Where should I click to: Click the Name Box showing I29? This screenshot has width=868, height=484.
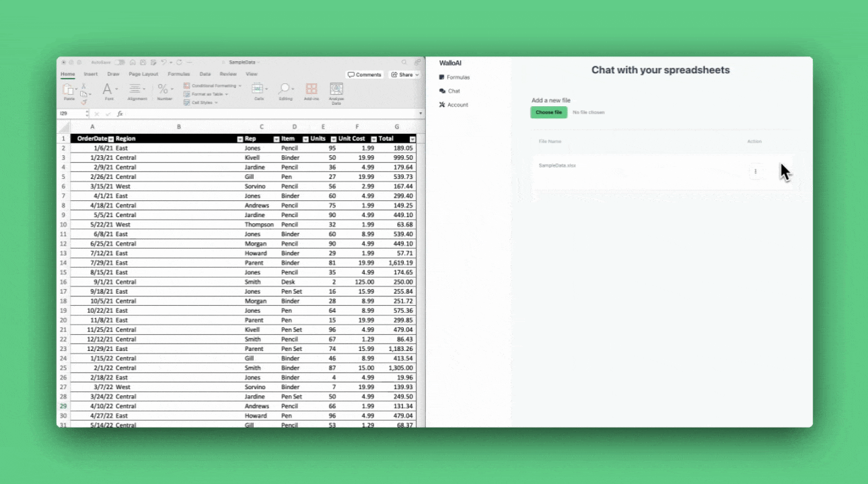[71, 114]
